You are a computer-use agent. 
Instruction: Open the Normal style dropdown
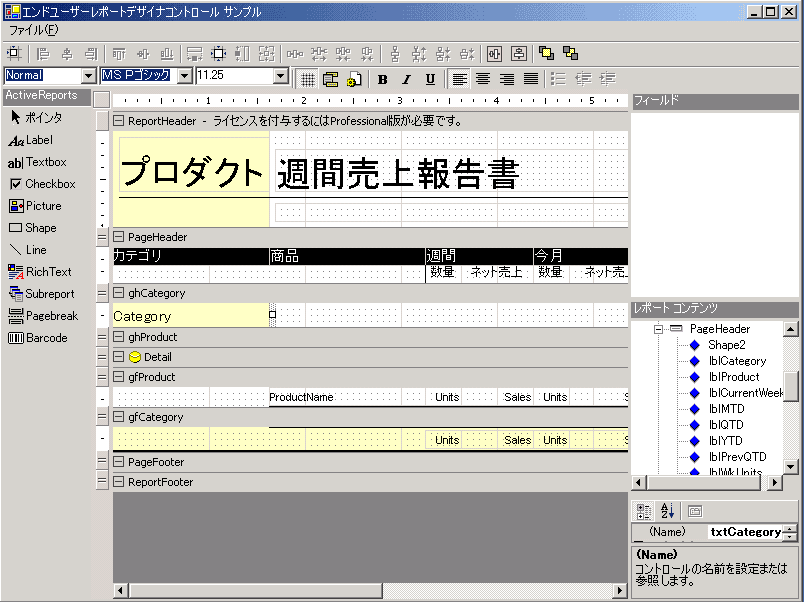(x=89, y=76)
